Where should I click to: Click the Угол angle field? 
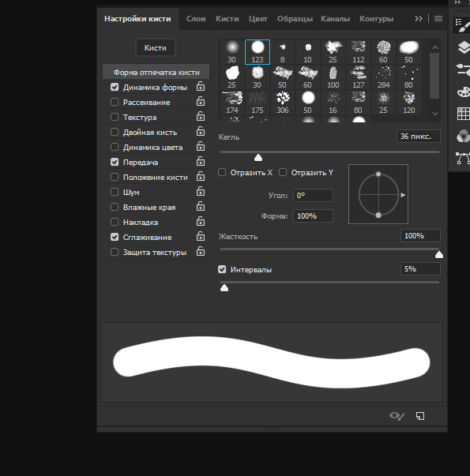313,196
